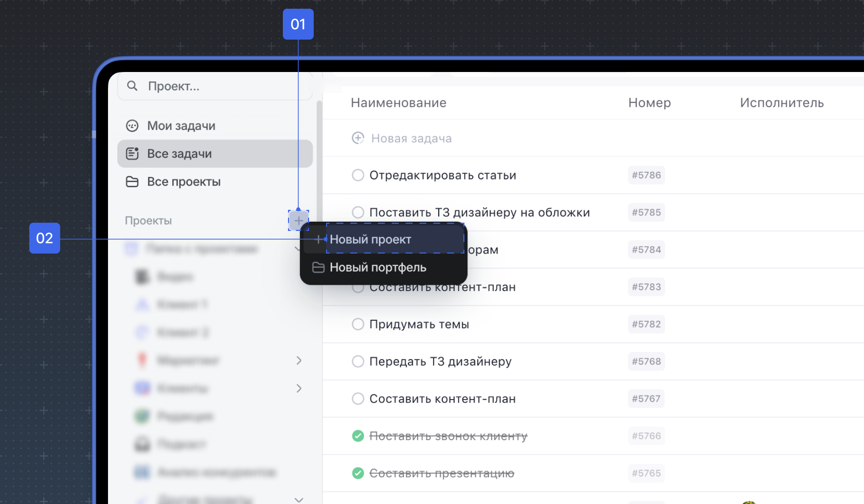864x504 pixels.
Task: Choose Новый проект from the popup menu
Action: [384, 239]
